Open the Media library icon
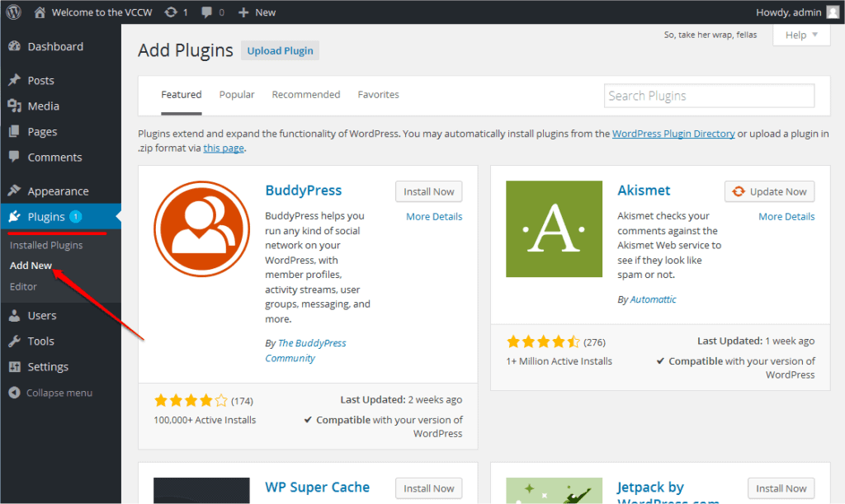The width and height of the screenshot is (845, 504). (x=17, y=106)
